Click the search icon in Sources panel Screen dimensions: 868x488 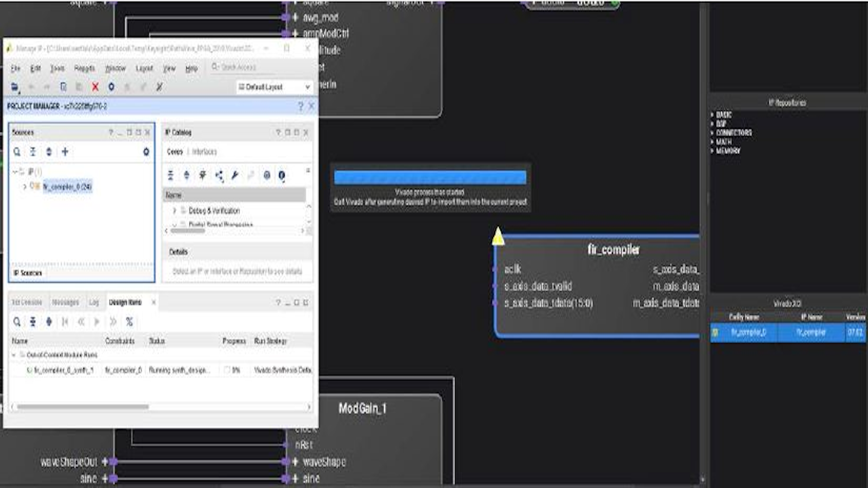tap(17, 152)
